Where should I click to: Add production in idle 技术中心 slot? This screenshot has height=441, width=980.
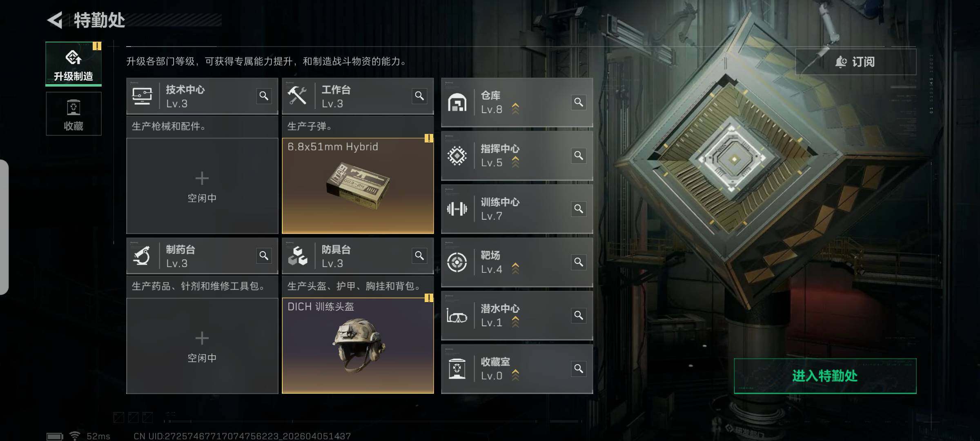click(x=202, y=186)
